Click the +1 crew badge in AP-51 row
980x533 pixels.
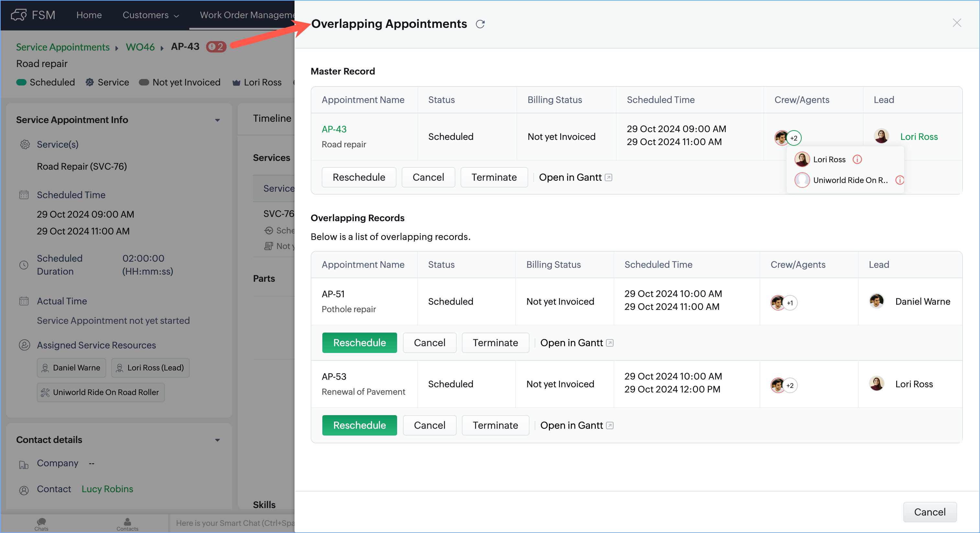point(790,303)
